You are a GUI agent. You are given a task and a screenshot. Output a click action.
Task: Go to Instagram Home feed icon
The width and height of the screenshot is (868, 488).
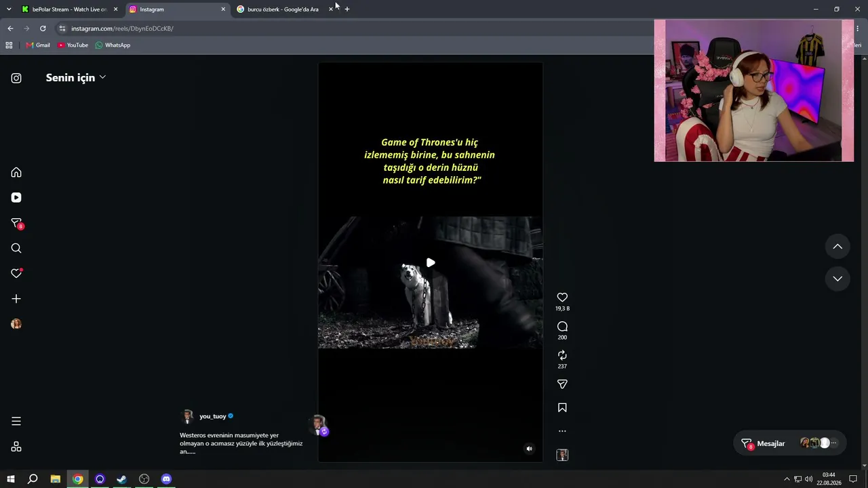(x=16, y=172)
